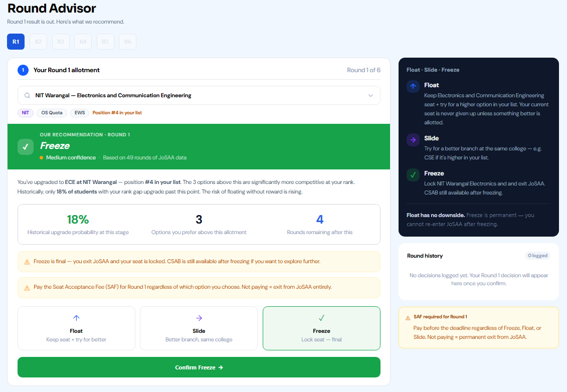Viewport: 567px width, 392px height.
Task: Click warning icon in 'SAF required for Round 1' card
Action: pos(408,318)
